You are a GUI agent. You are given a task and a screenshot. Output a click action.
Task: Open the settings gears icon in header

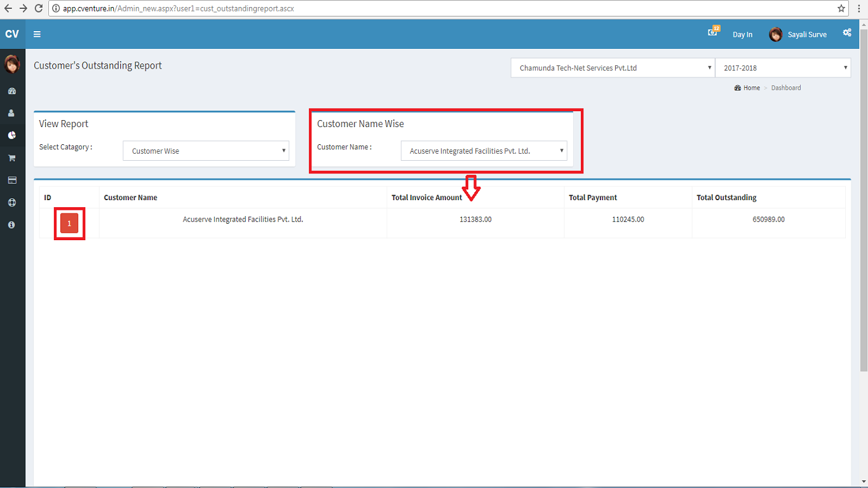click(847, 33)
